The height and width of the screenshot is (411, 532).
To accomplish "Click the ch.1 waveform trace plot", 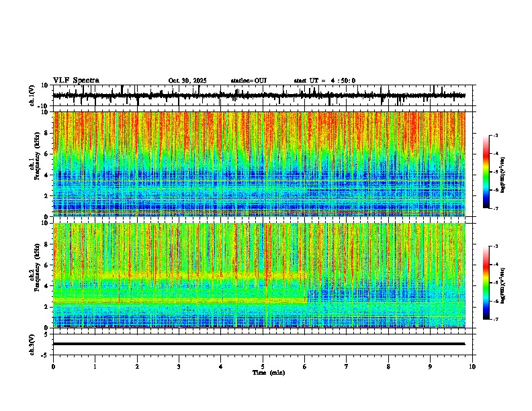I will (259, 95).
